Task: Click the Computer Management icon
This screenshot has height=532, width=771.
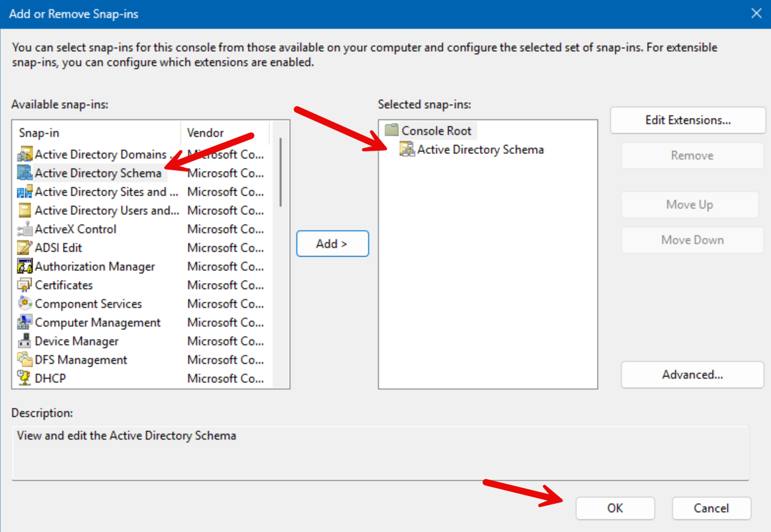Action: tap(25, 322)
